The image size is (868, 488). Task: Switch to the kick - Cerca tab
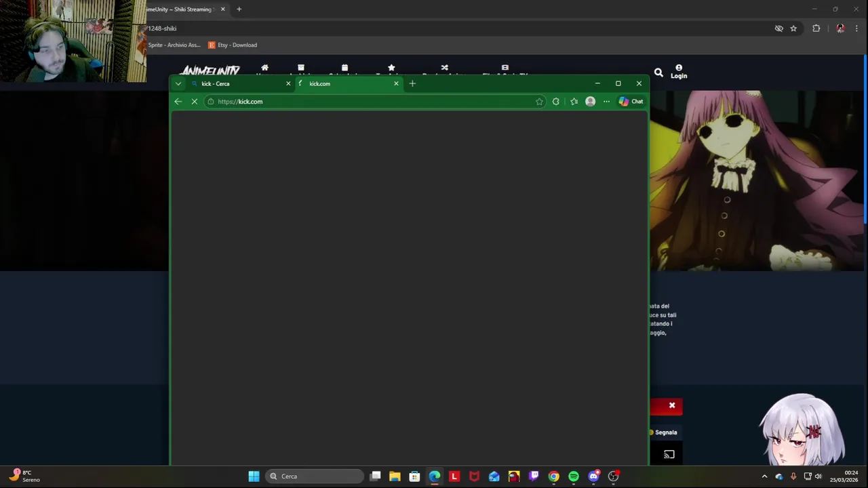(x=240, y=83)
